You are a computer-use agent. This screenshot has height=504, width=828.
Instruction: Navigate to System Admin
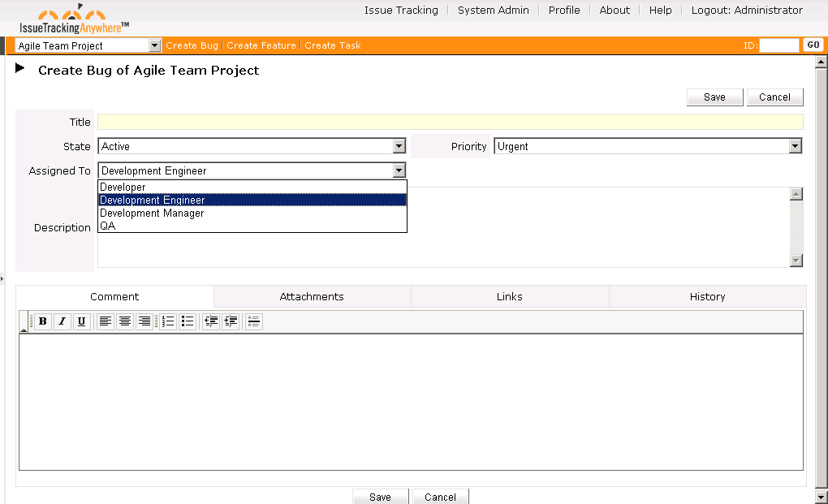click(493, 11)
